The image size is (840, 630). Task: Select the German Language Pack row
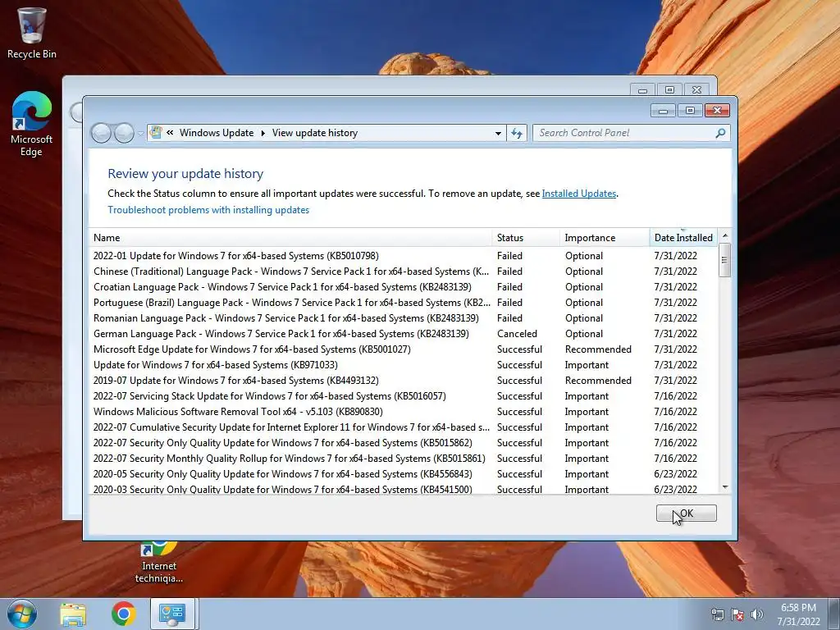(403, 334)
